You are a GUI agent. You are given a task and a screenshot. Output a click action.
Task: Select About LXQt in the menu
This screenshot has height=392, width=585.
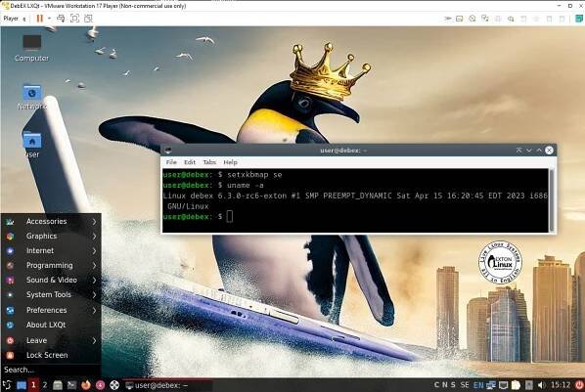(51, 325)
